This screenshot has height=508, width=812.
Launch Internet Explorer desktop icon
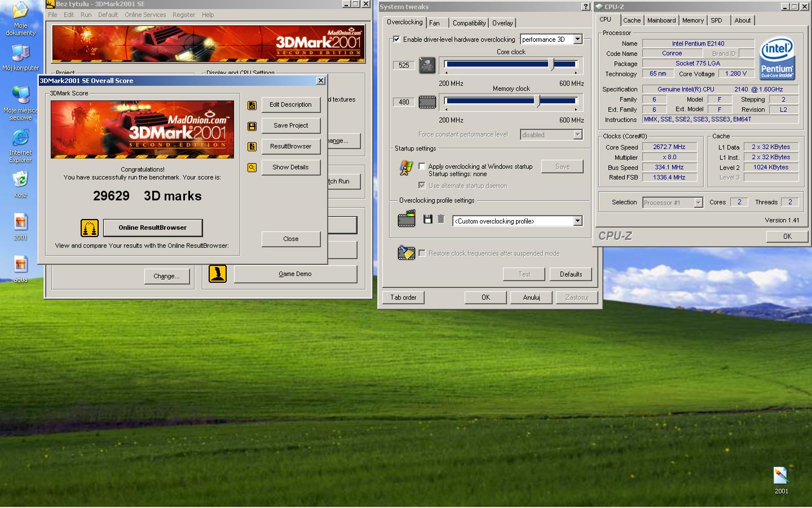point(20,138)
